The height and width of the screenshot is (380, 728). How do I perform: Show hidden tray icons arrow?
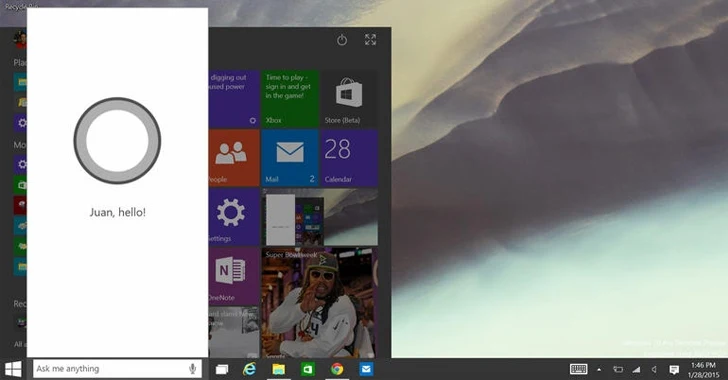click(599, 370)
